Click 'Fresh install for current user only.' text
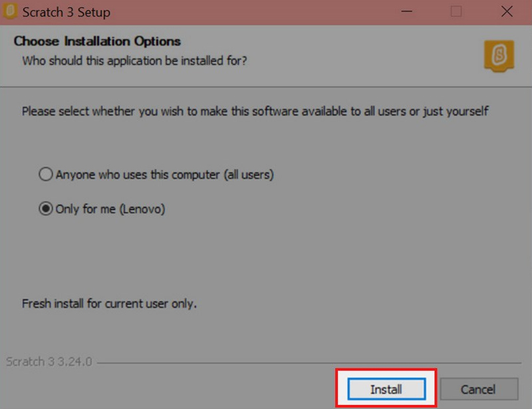Viewport: 532px width, 409px height. click(109, 303)
